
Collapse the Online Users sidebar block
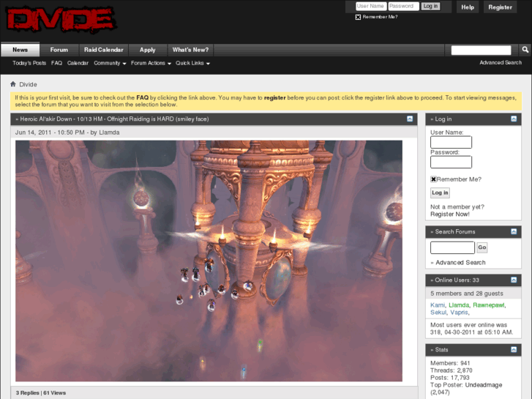pos(514,280)
